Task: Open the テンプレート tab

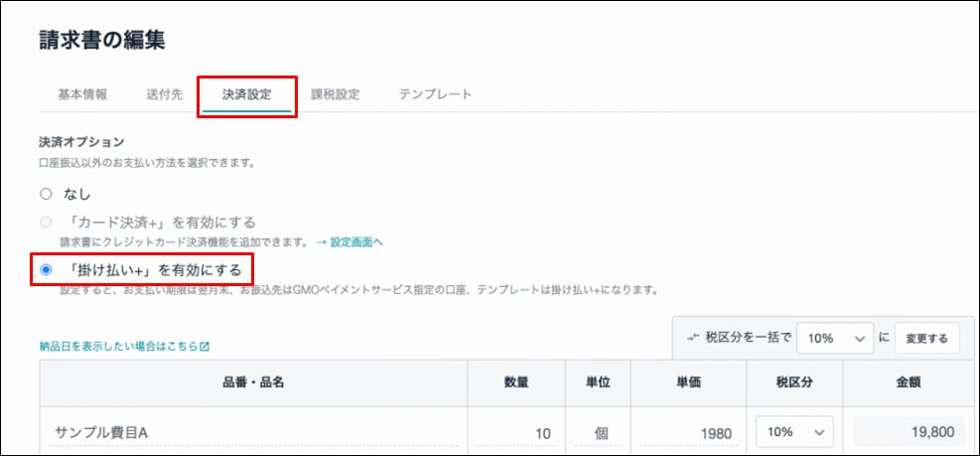Action: point(435,94)
